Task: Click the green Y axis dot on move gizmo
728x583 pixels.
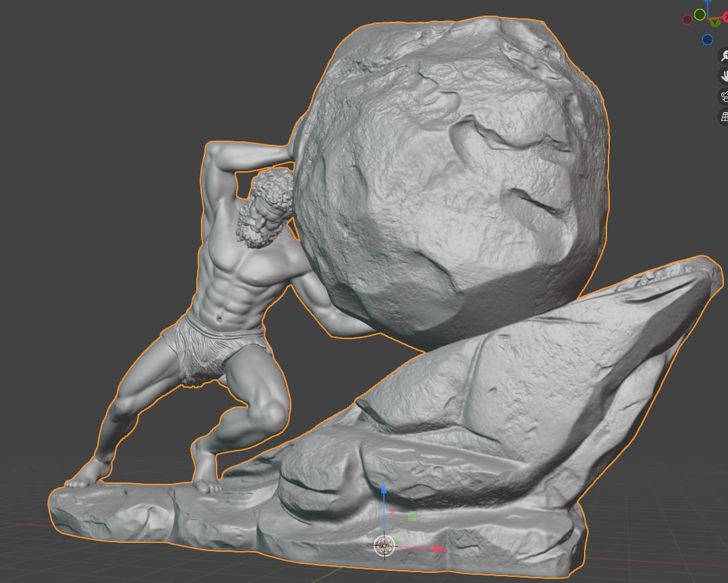Action: point(399,538)
